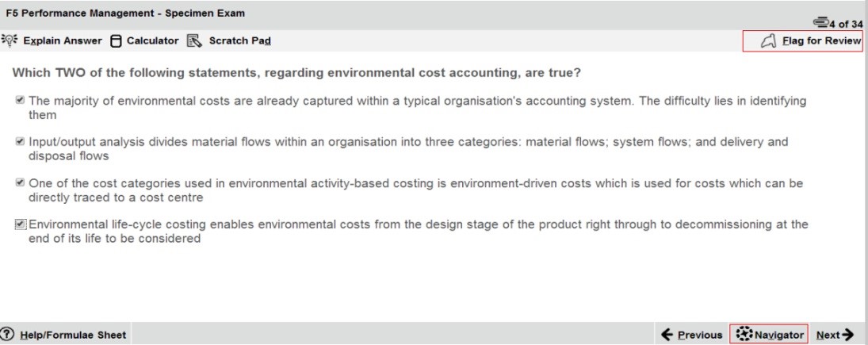Uncheck the Input/output analysis option

click(20, 141)
